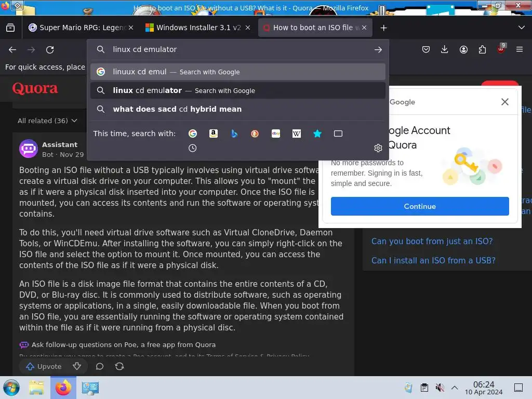Search this time with Wikipedia icon
The height and width of the screenshot is (399, 532).
297,134
